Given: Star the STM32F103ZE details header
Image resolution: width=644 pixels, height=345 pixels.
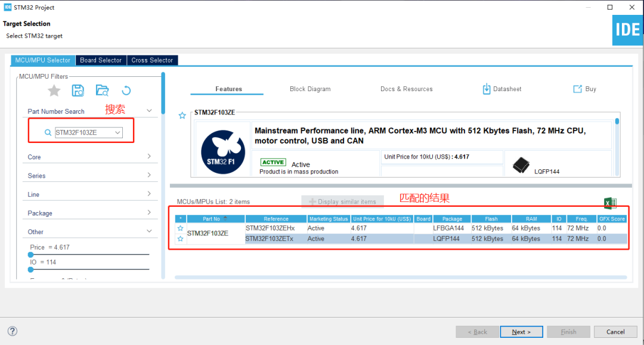Looking at the screenshot, I should click(x=182, y=116).
